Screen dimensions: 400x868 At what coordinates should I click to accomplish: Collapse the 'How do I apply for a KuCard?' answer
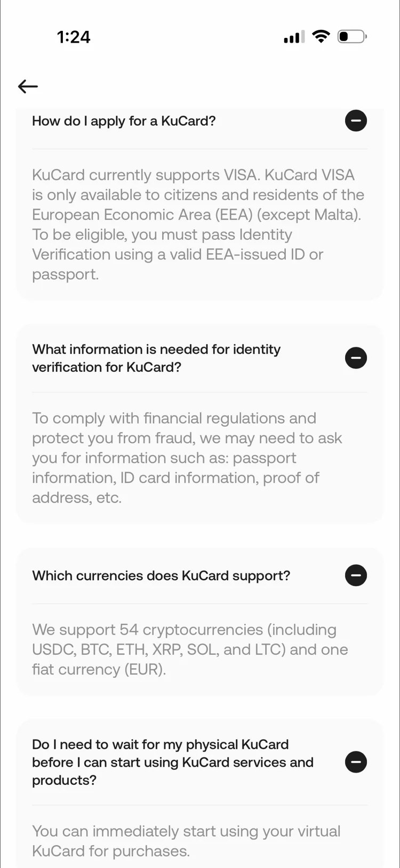coord(356,121)
